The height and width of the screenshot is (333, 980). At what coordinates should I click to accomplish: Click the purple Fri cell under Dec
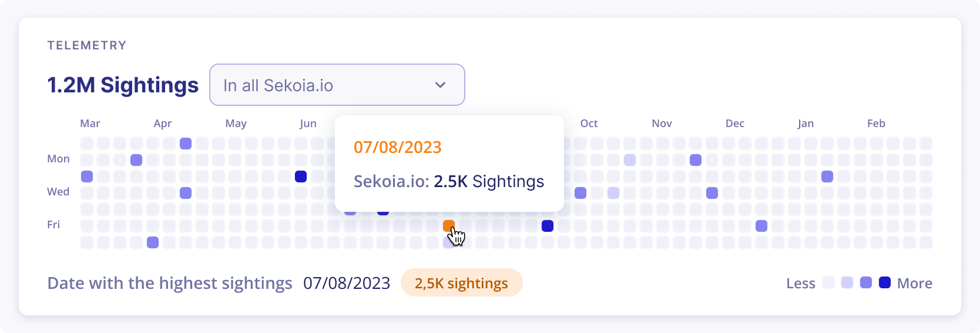point(761,225)
